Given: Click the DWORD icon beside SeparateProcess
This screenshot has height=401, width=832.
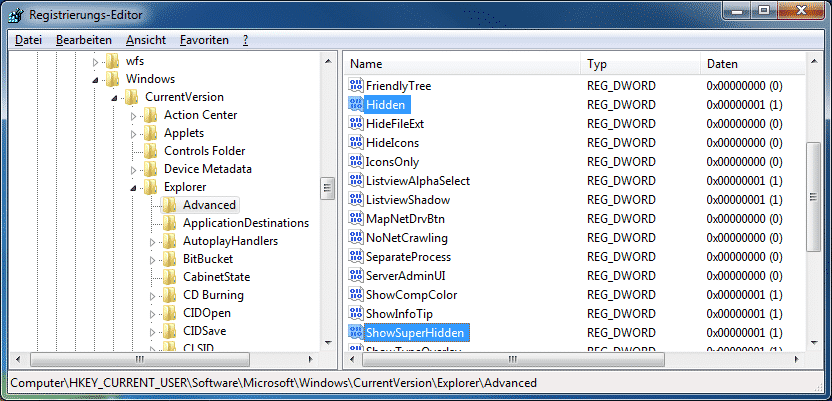Looking at the screenshot, I should (356, 257).
